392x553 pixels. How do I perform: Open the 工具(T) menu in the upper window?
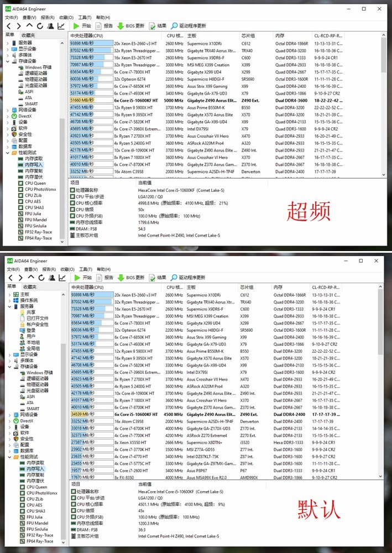[85, 17]
